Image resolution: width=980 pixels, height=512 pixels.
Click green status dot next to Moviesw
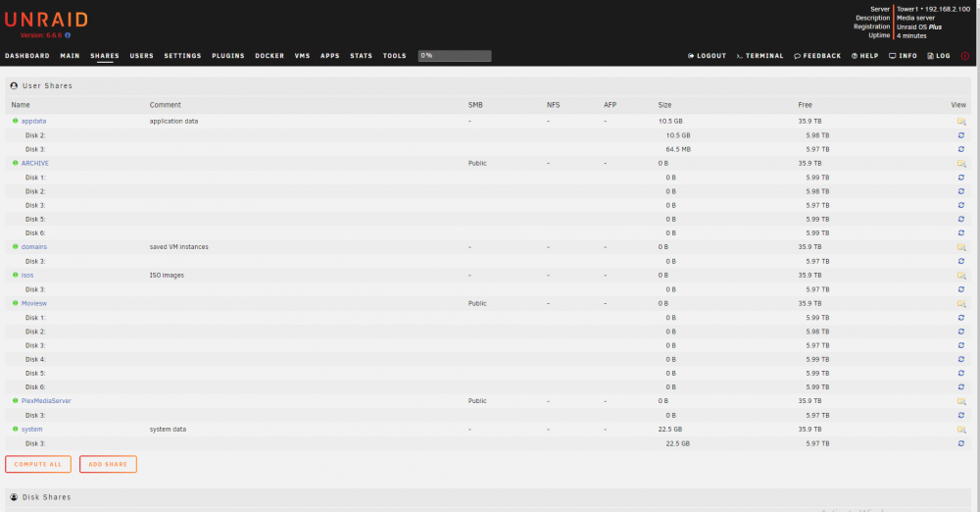[x=15, y=303]
